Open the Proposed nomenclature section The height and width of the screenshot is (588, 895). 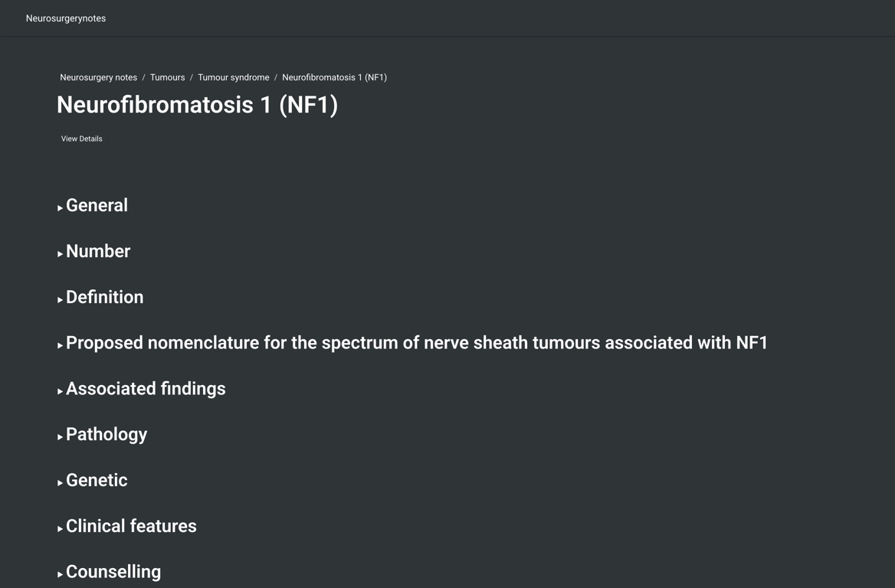tap(416, 343)
